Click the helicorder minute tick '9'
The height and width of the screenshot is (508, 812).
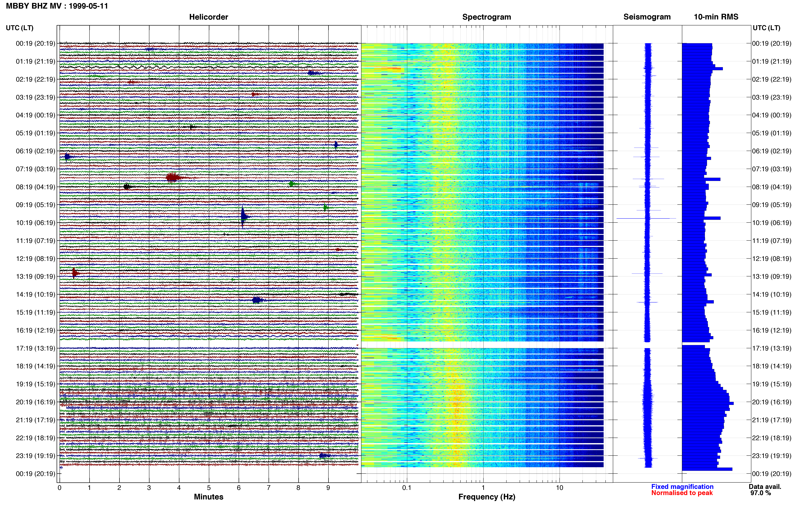pos(328,488)
